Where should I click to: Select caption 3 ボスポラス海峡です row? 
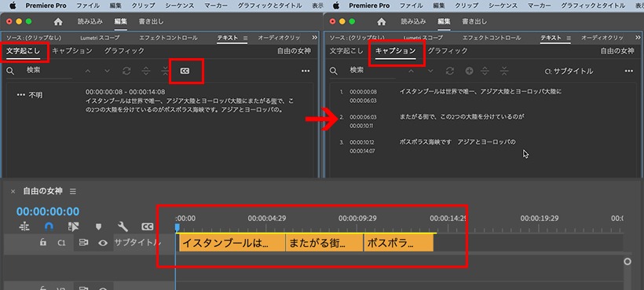(x=480, y=147)
